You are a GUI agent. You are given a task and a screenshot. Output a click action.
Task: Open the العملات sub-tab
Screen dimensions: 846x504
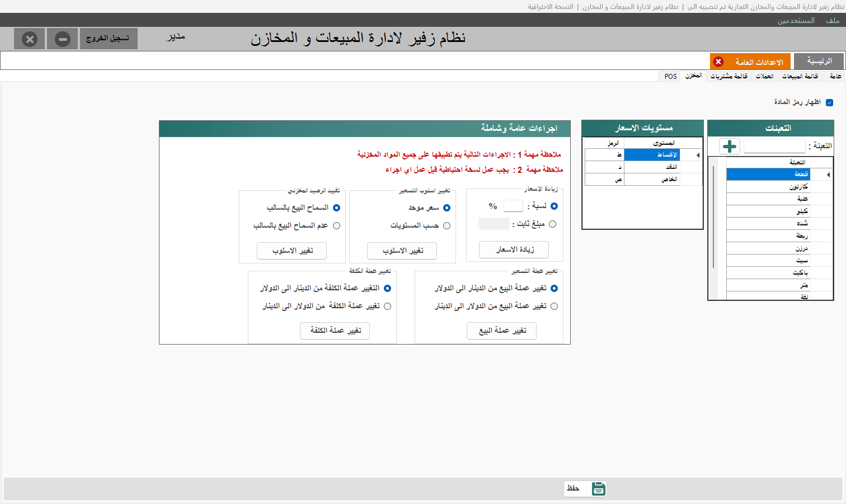(764, 76)
